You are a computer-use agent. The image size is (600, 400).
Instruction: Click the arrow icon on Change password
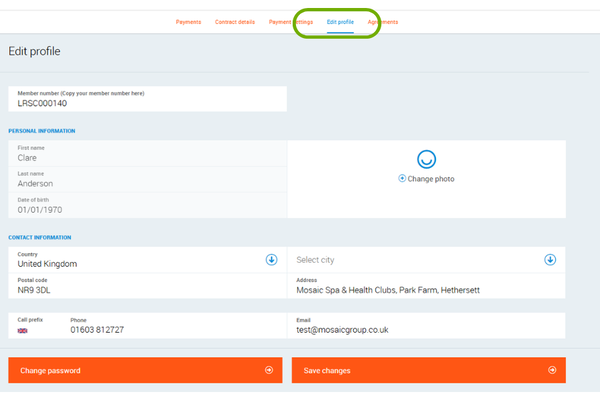point(268,370)
